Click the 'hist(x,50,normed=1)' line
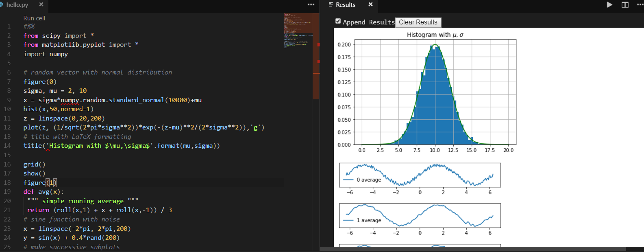 (x=59, y=109)
